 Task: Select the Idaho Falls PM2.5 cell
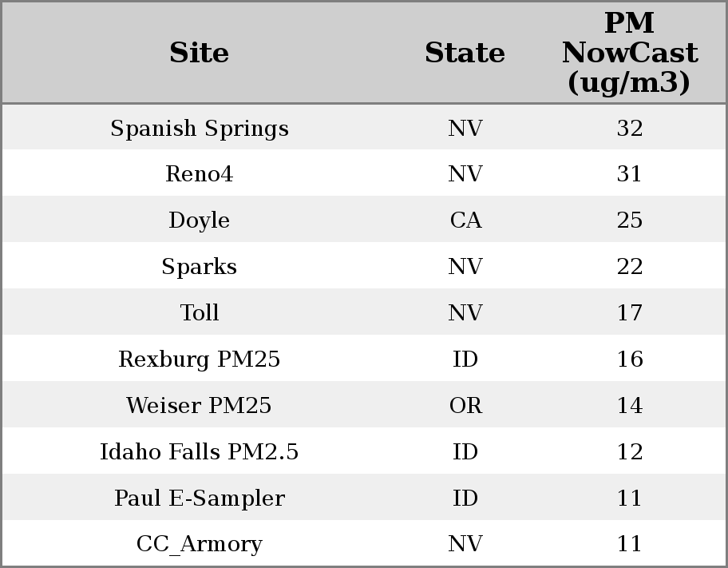point(199,452)
